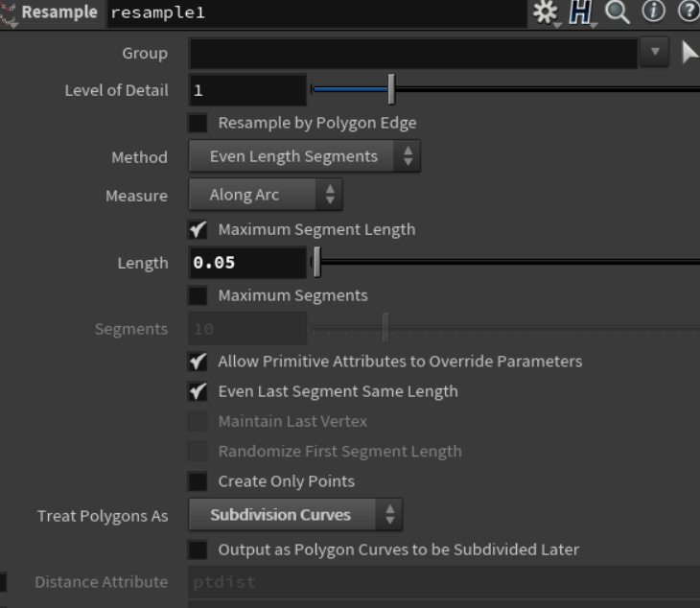
Task: Enable Resample by Polygon Edge
Action: coord(198,123)
